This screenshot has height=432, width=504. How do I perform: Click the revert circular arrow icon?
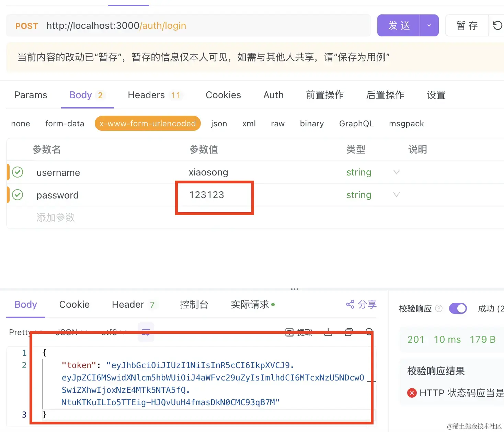[x=497, y=25]
